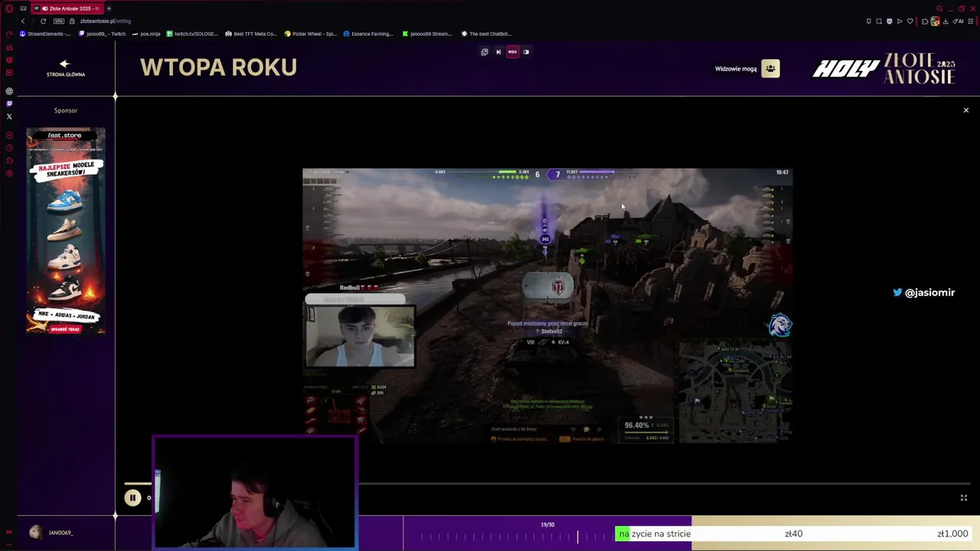Open the poe.ninja bookmark
Screen dimensions: 980x551
pos(146,34)
